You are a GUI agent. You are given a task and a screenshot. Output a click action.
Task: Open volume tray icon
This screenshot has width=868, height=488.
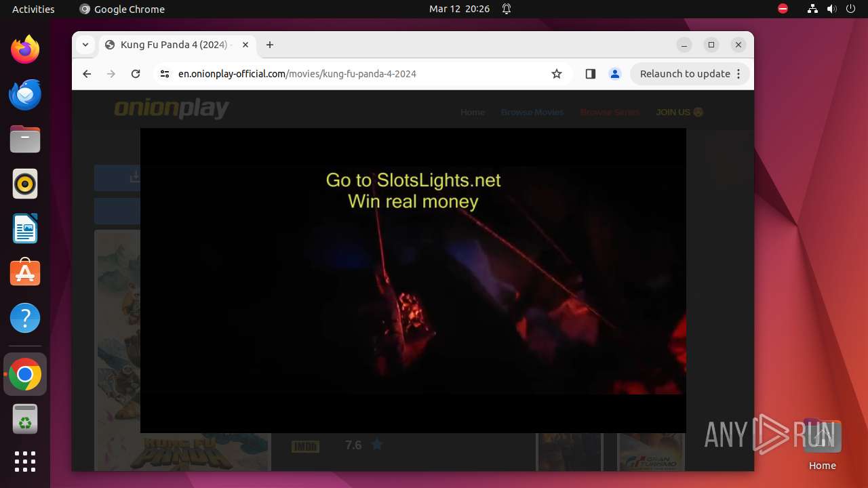coord(831,9)
